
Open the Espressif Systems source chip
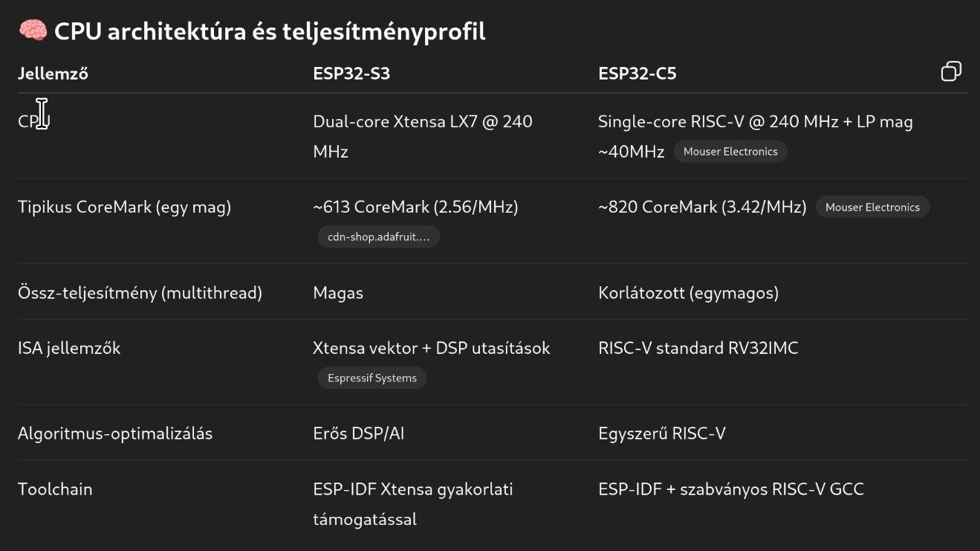371,378
